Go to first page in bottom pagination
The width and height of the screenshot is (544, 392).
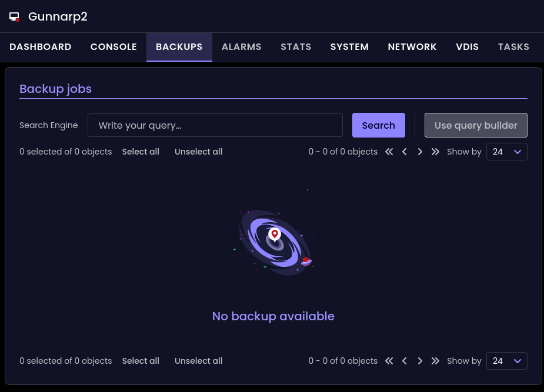click(389, 361)
